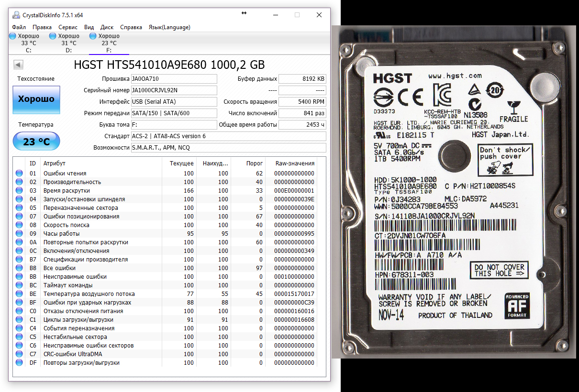The image size is (579, 392).
Task: Click the Raw-значения column header
Action: pyautogui.click(x=291, y=163)
